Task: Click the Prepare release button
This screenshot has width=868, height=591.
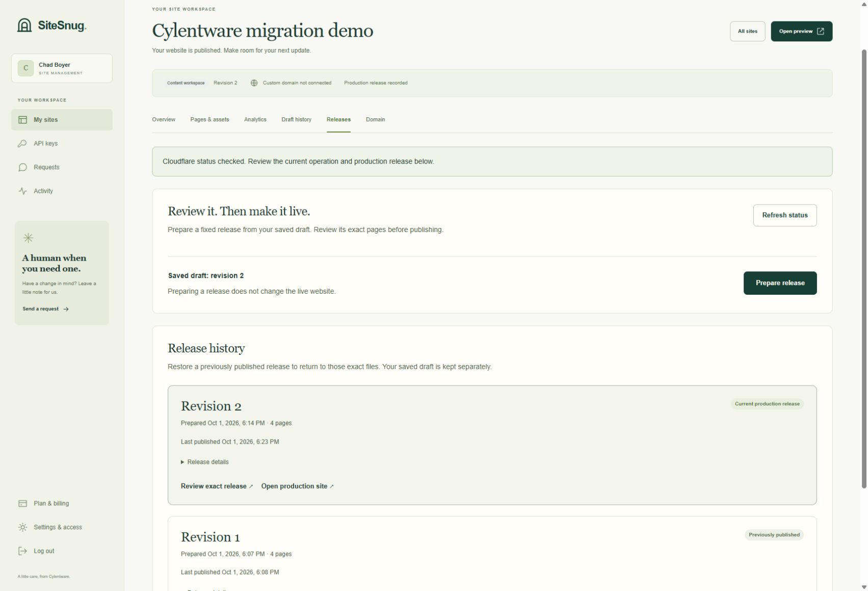Action: [x=780, y=283]
